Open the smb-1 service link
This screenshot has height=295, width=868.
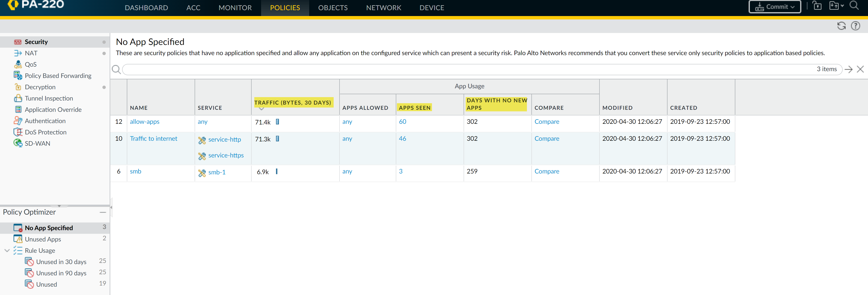(217, 172)
